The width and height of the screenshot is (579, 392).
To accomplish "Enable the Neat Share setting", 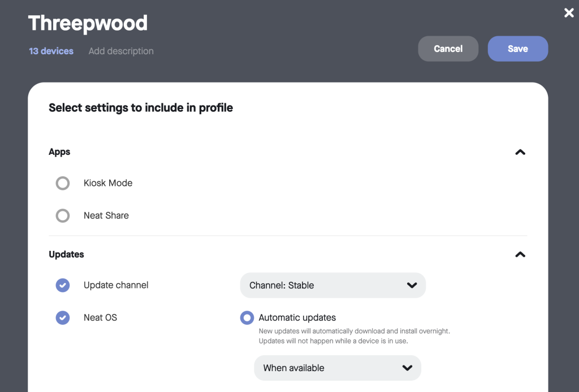I will coord(62,215).
